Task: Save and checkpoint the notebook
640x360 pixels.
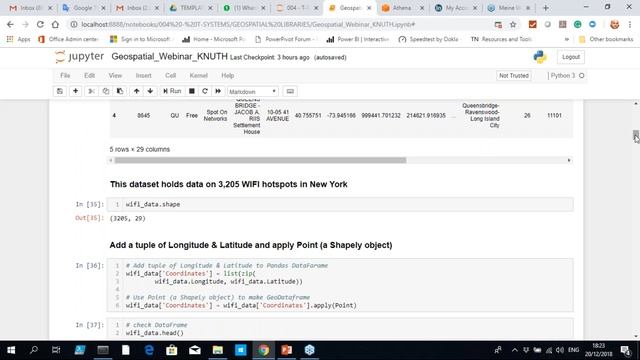Action: coord(60,91)
